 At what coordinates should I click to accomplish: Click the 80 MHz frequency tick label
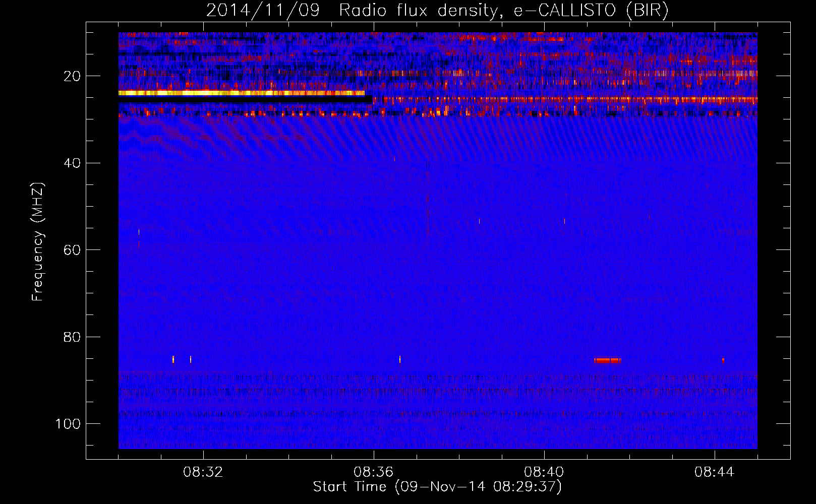click(x=72, y=337)
